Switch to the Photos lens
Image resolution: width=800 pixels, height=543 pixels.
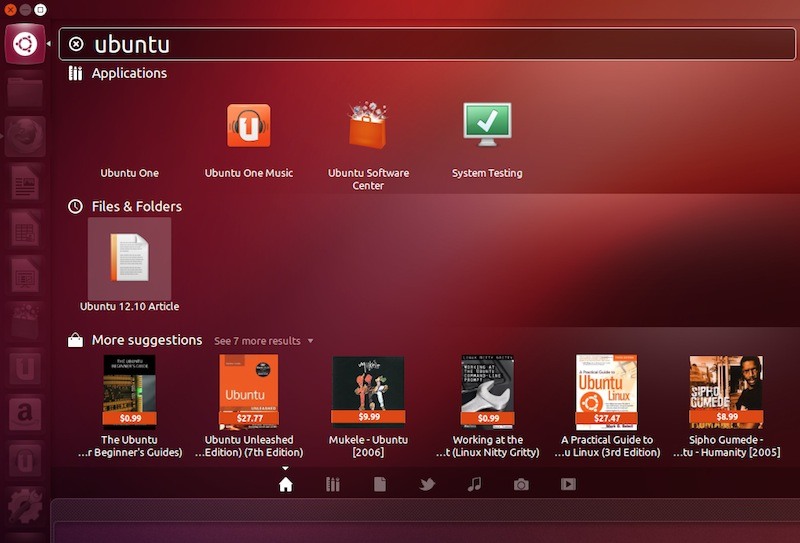(x=521, y=484)
